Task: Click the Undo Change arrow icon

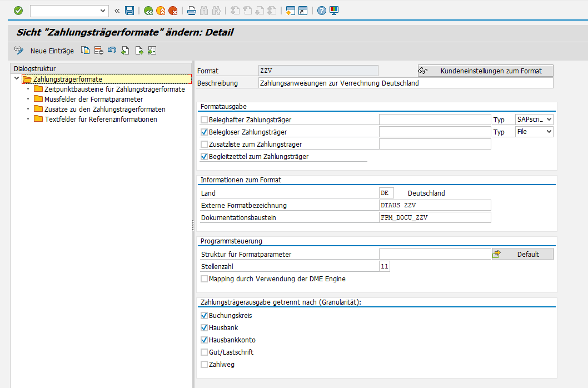Action: (112, 51)
